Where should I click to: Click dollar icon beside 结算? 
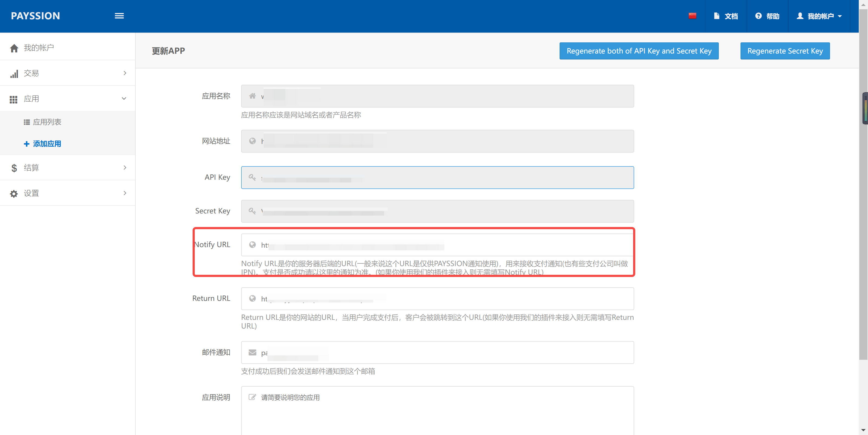pos(14,168)
